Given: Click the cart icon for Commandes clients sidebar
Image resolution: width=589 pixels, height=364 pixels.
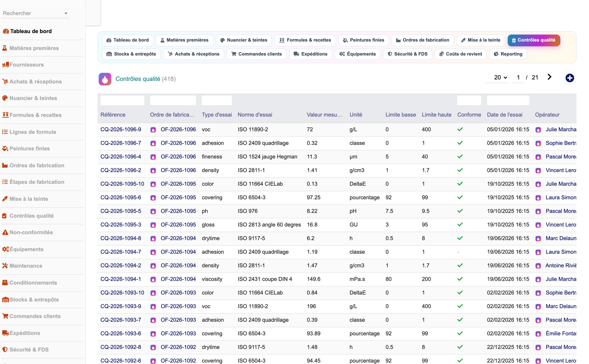Looking at the screenshot, I should click(5, 316).
